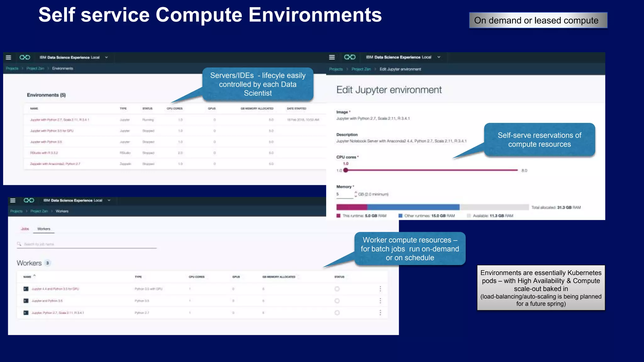Open Jupyter, Python 2.7, Scala 2.11, R 3.4.1 worker

58,313
